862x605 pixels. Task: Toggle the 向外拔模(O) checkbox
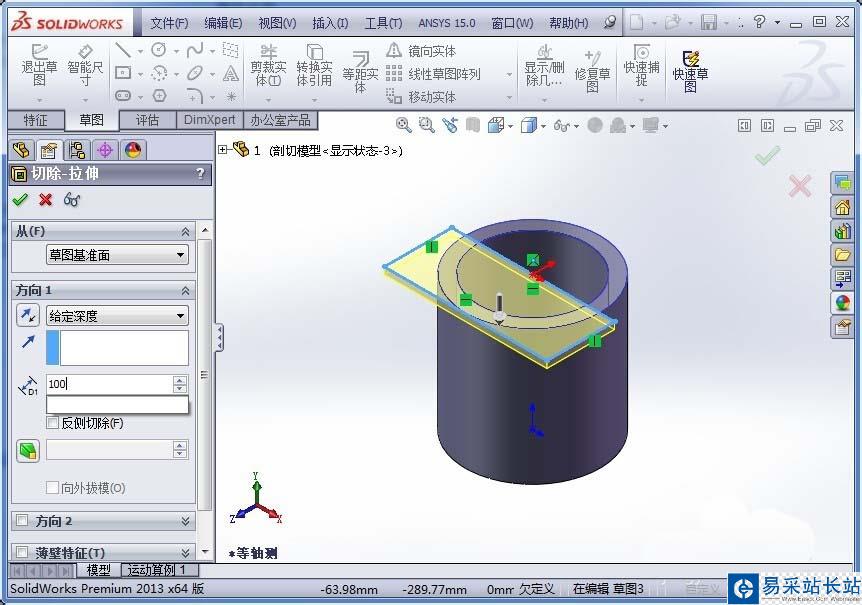coord(53,487)
